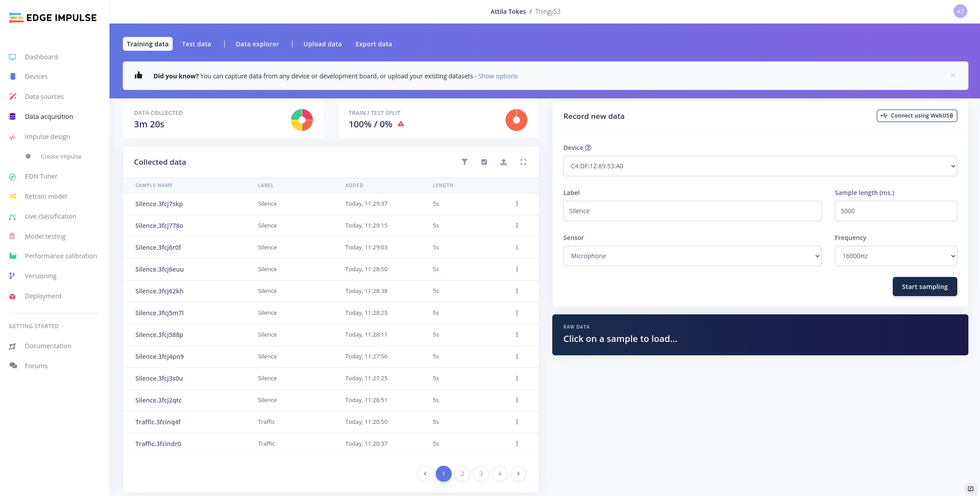
Task: Go to page 3 of collected samples
Action: 481,474
